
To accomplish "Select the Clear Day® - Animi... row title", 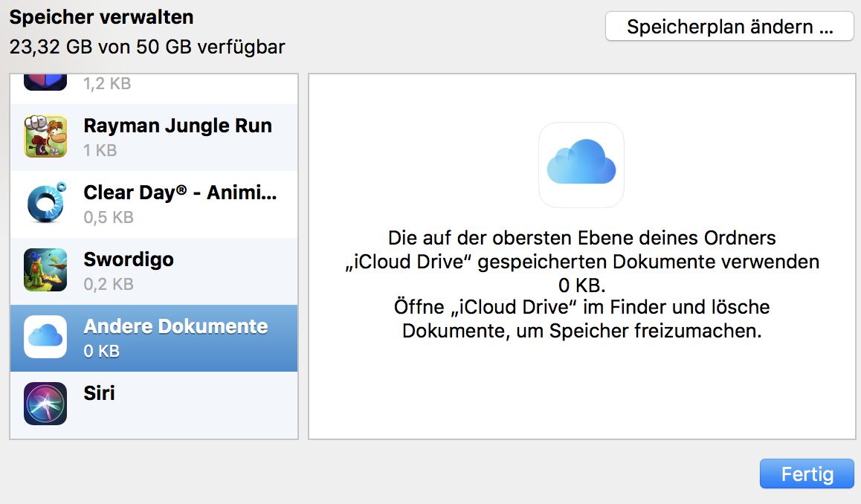I will tap(180, 193).
